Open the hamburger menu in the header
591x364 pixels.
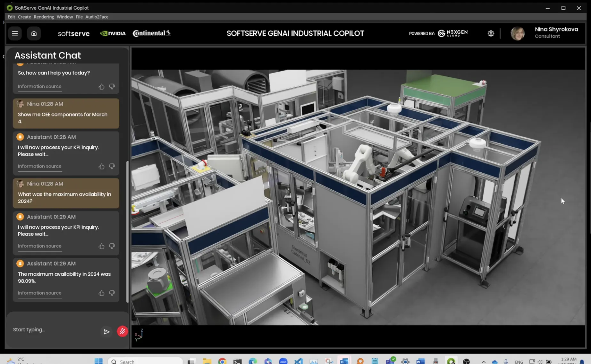click(x=15, y=33)
